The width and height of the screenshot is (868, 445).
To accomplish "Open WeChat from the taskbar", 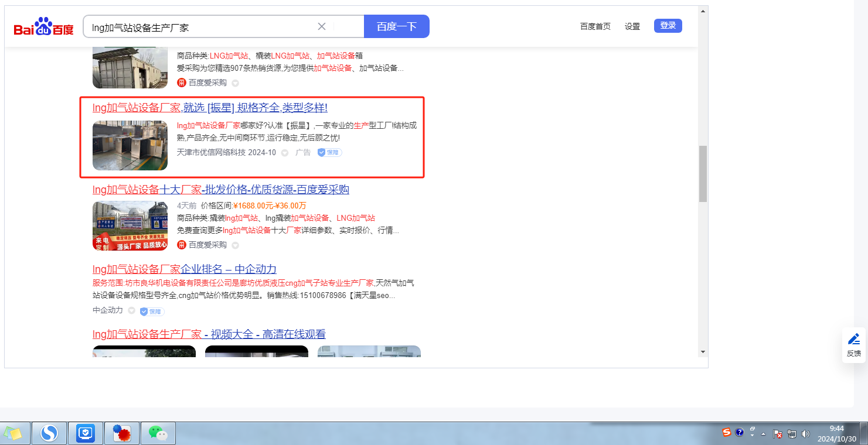I will coord(158,433).
